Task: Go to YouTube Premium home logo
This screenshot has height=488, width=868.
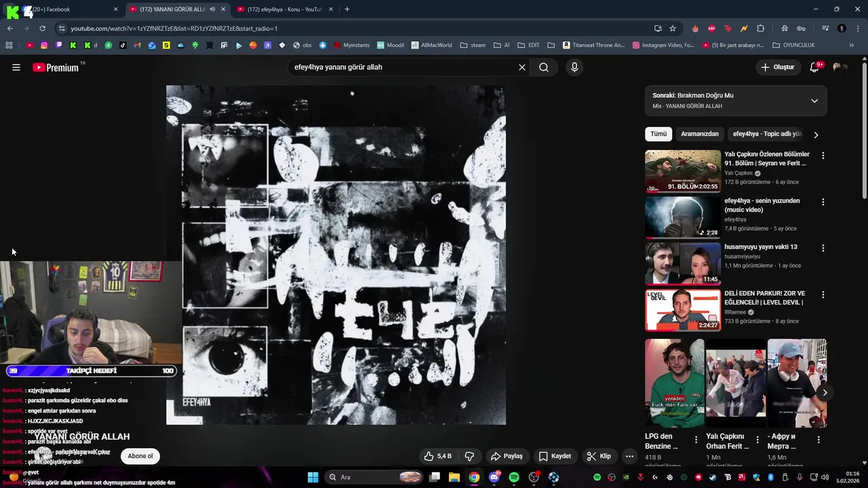Action: 56,67
